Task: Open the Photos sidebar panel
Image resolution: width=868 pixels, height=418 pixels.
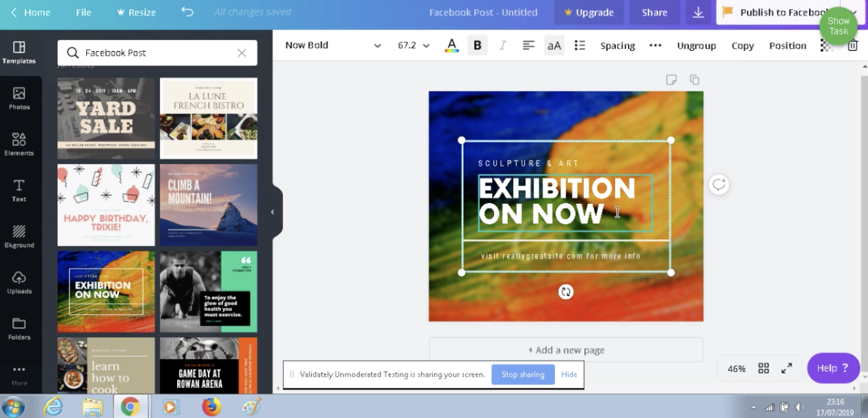Action: coord(19,98)
